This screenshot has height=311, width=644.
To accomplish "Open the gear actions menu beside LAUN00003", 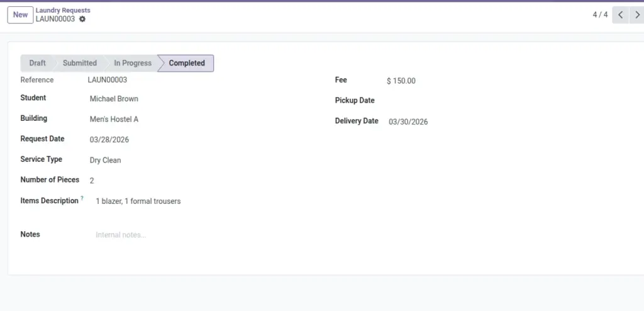I will click(x=82, y=19).
